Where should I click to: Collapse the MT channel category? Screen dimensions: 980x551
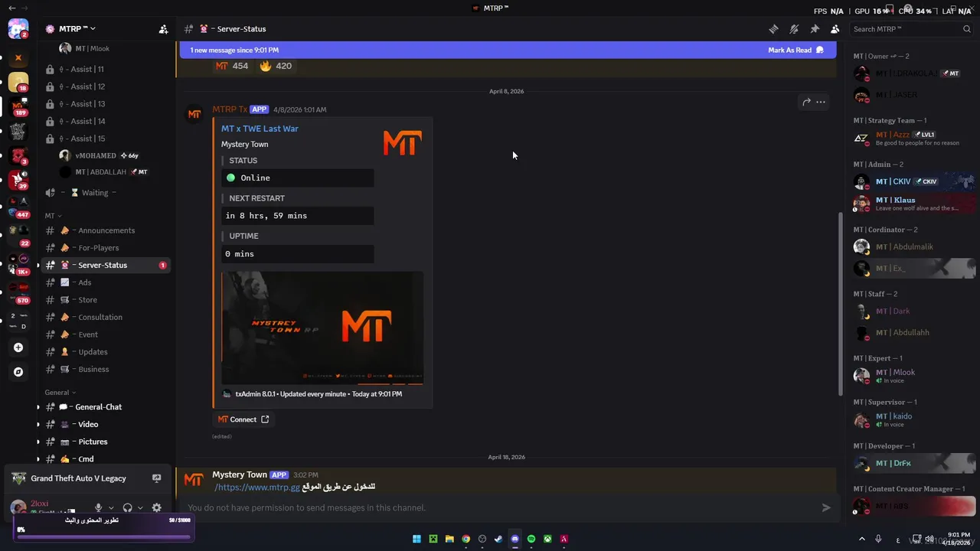[x=53, y=216]
